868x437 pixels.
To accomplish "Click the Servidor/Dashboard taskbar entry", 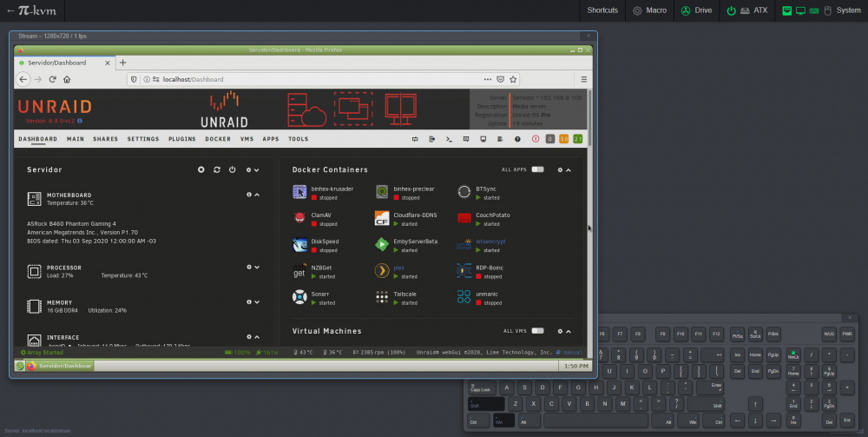I will tap(59, 366).
